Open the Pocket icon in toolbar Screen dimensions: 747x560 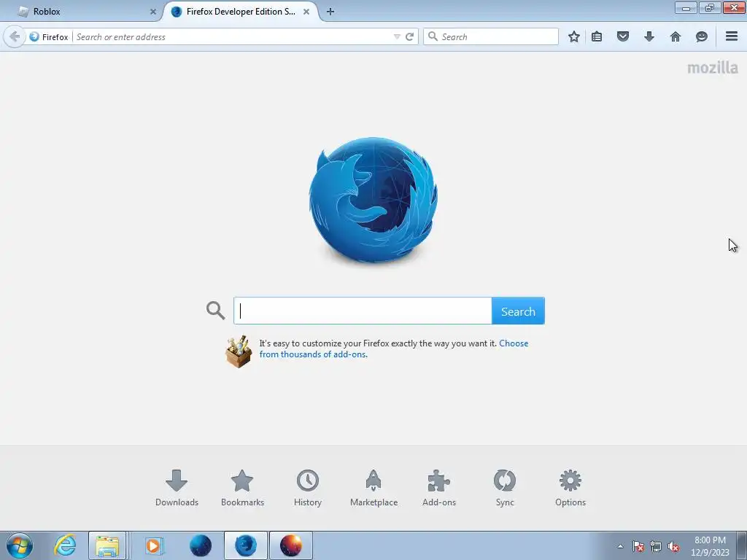[x=623, y=36]
